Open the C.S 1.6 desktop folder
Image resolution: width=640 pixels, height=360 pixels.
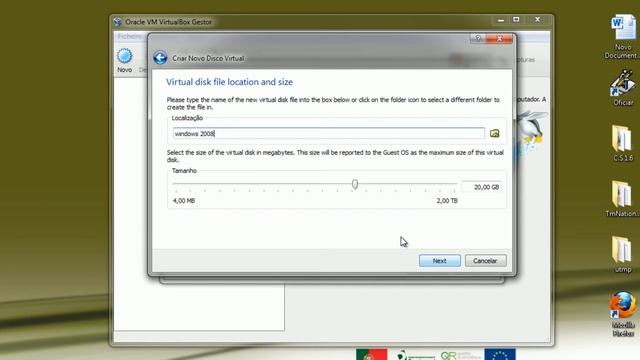(x=622, y=143)
